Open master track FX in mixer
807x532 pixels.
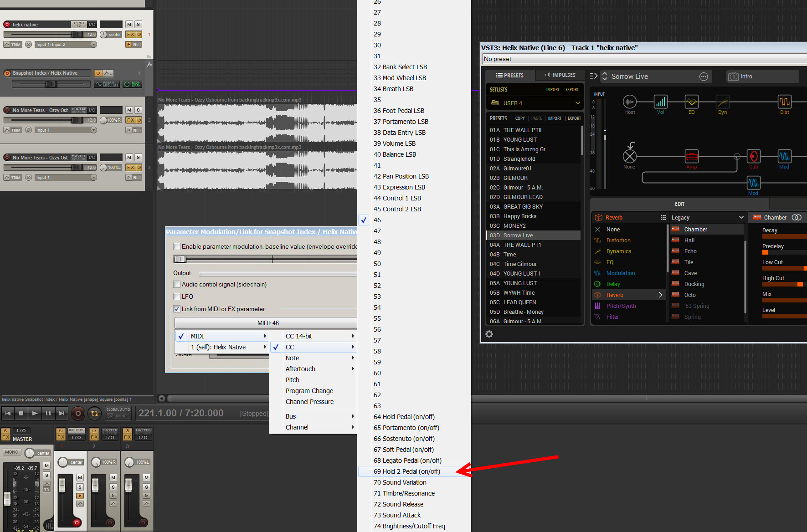(6, 437)
